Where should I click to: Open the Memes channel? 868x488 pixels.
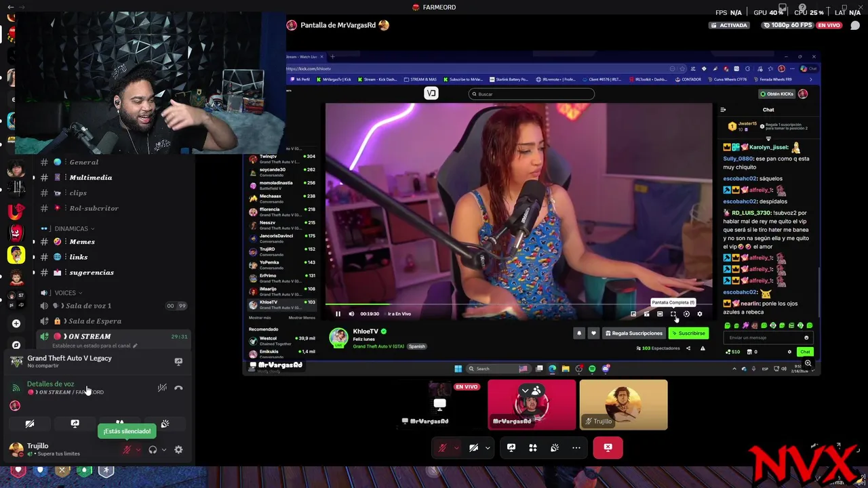pos(112,241)
